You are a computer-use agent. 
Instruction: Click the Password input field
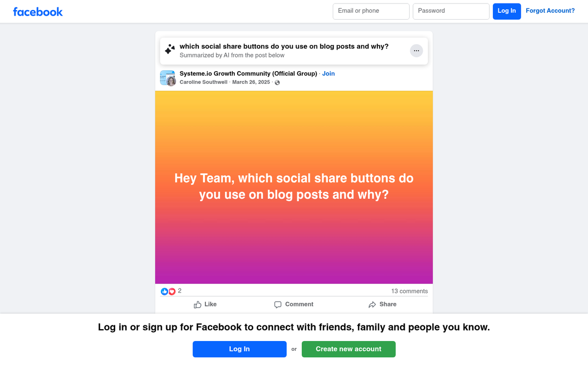click(451, 11)
